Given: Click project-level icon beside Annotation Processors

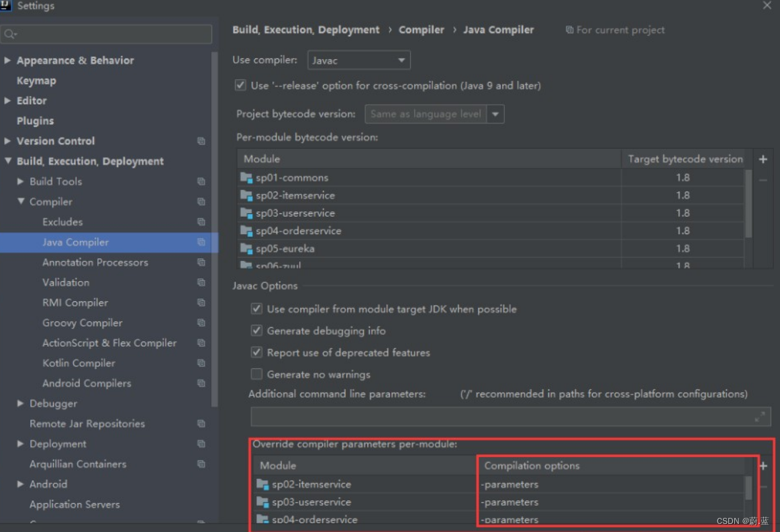Looking at the screenshot, I should pyautogui.click(x=201, y=262).
